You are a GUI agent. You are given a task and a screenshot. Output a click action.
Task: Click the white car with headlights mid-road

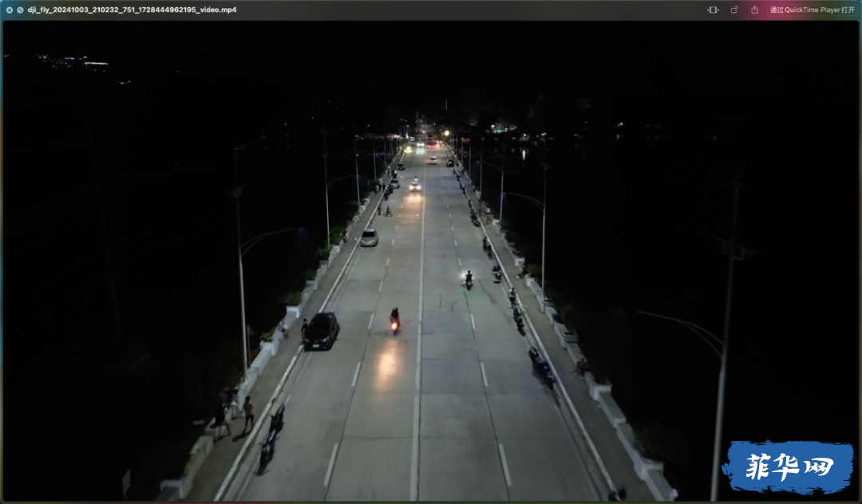point(415,186)
